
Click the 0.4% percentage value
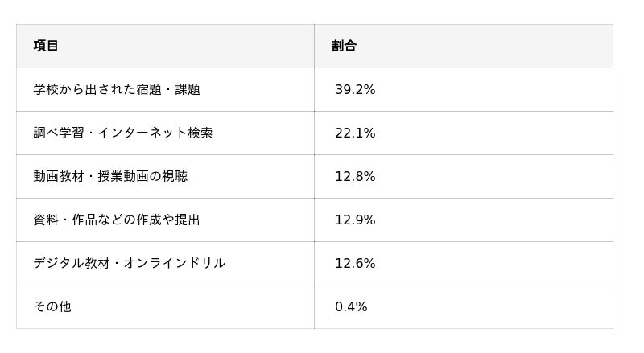tap(351, 306)
